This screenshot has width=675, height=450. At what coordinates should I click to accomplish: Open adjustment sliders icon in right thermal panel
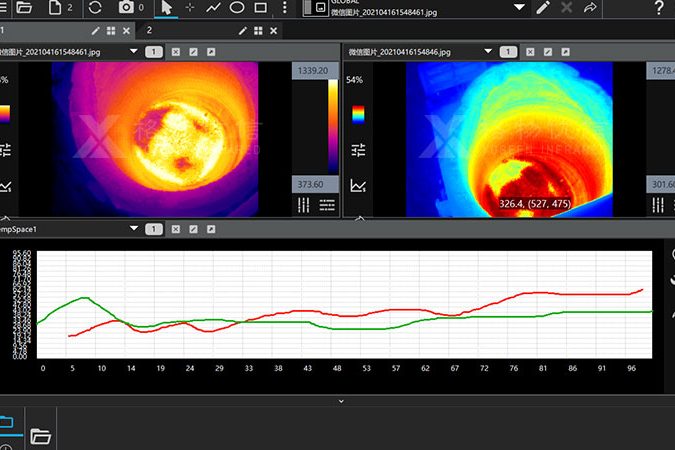pyautogui.click(x=358, y=150)
